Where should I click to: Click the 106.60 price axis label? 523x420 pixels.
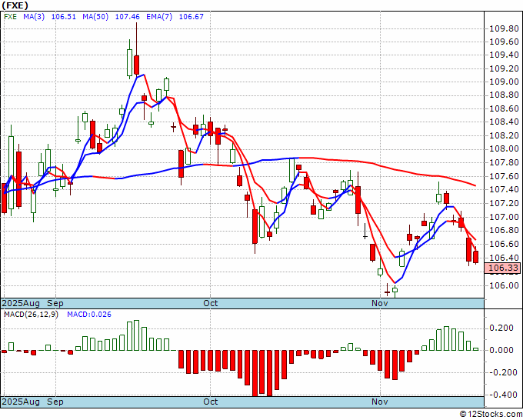coord(504,244)
